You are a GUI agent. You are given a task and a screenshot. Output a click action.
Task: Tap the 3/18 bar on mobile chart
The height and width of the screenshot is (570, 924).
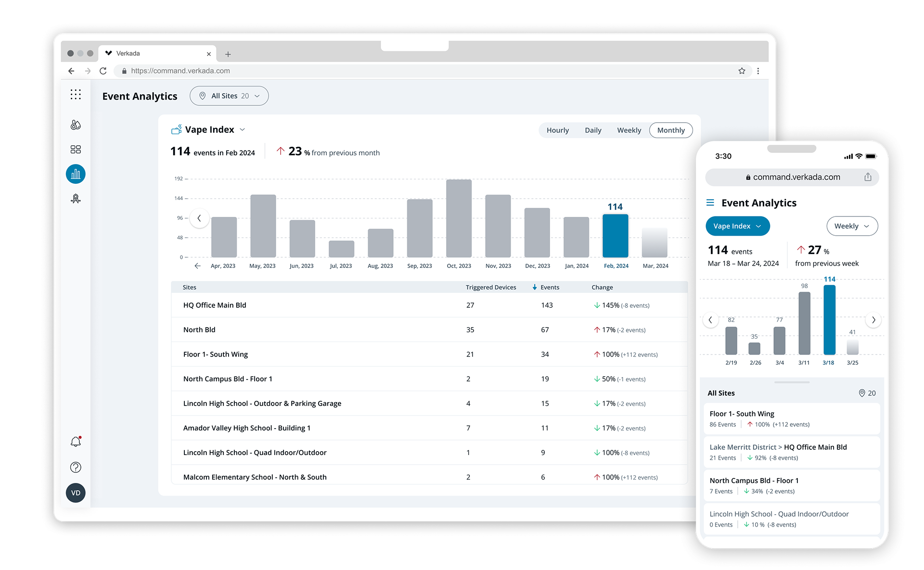coord(829,320)
